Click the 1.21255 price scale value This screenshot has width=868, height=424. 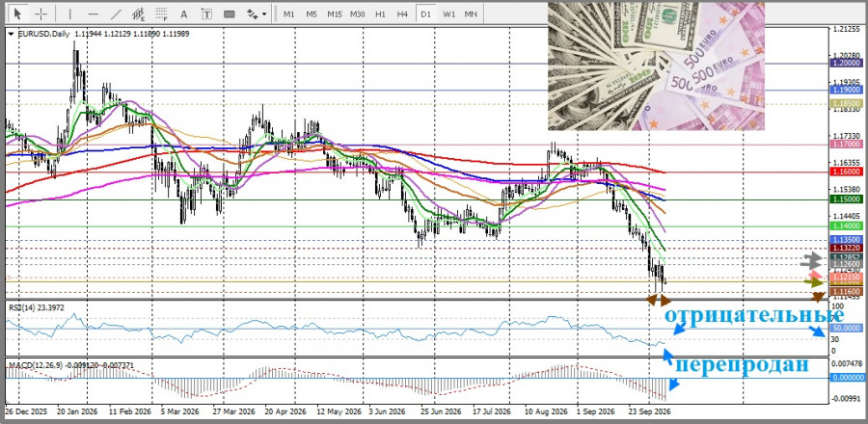[x=845, y=29]
